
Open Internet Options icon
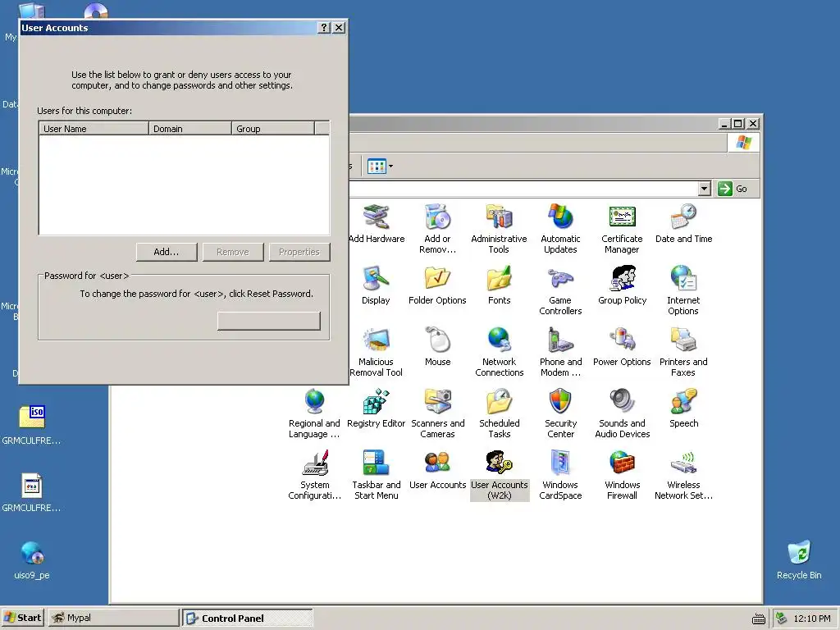click(x=683, y=279)
